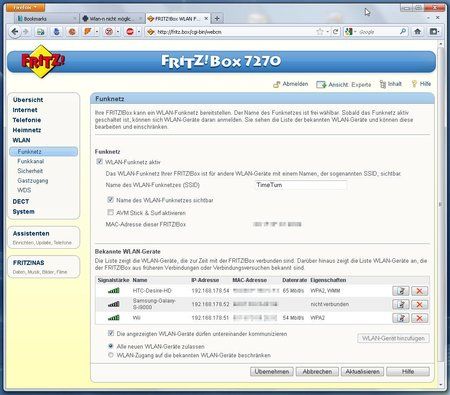This screenshot has height=395, width=450.
Task: Open the System menu item
Action: point(23,212)
